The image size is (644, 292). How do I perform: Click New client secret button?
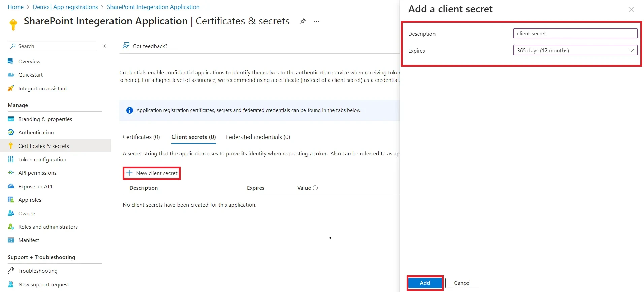152,173
